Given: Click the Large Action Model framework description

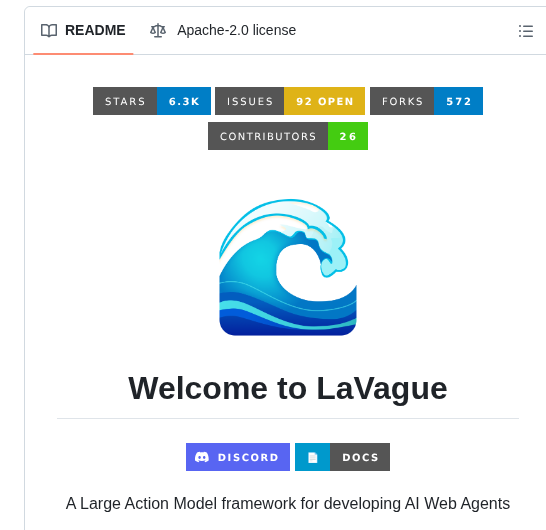Looking at the screenshot, I should 288,504.
